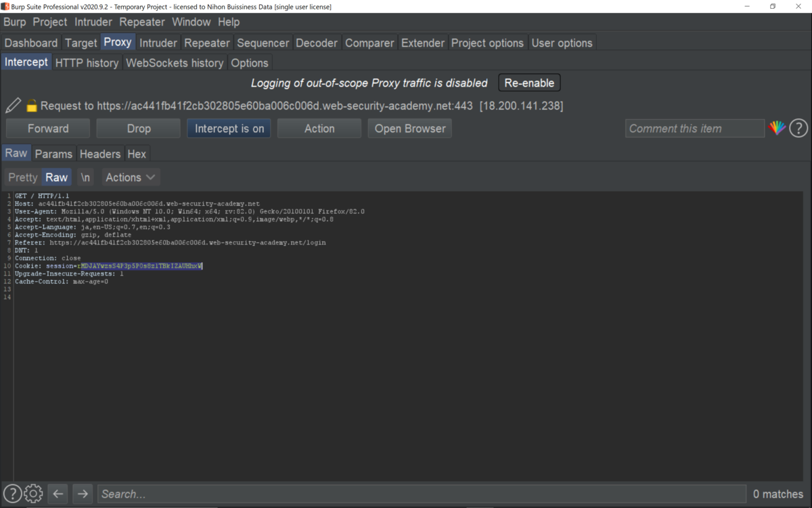Click the bottom Search field
Image resolution: width=812 pixels, height=508 pixels.
click(423, 494)
